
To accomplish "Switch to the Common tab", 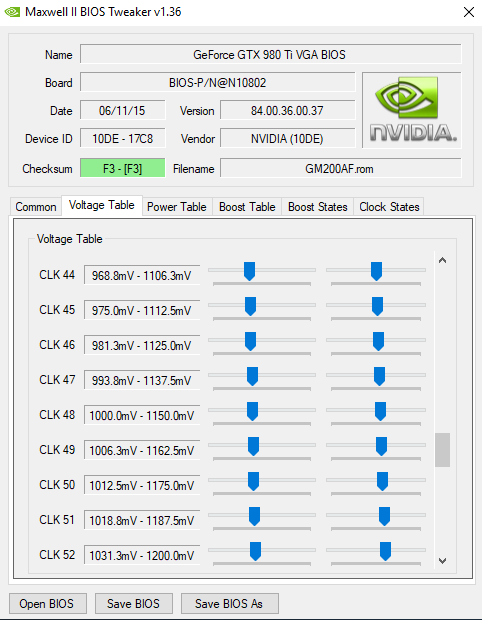I will 36,207.
